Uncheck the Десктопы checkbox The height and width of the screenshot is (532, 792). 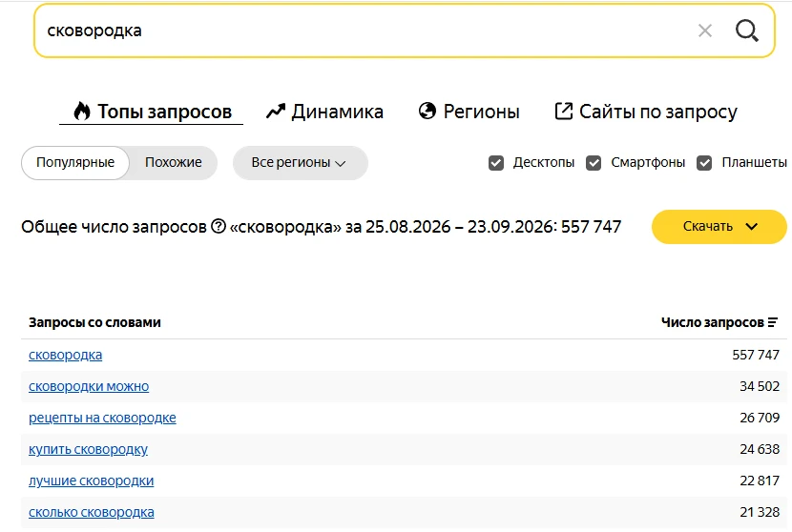pos(496,163)
